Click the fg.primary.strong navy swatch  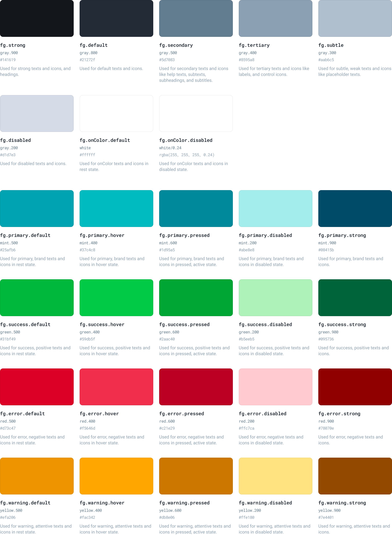pyautogui.click(x=355, y=208)
